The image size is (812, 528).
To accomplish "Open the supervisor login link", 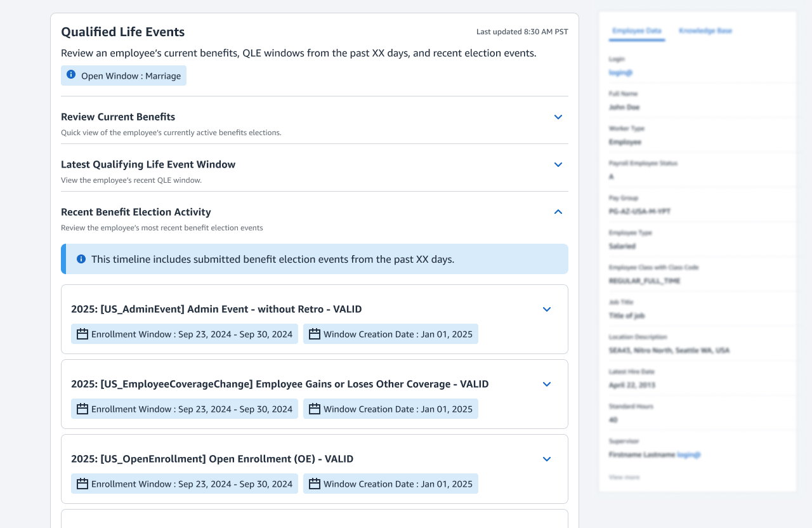I will coord(689,454).
